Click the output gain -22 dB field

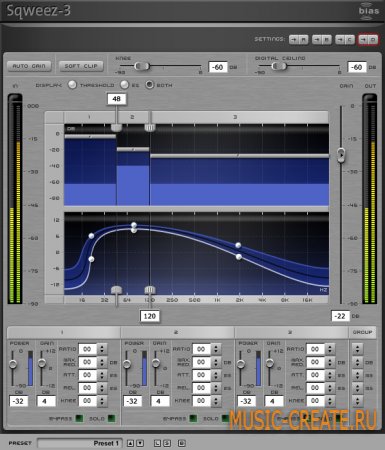(340, 316)
